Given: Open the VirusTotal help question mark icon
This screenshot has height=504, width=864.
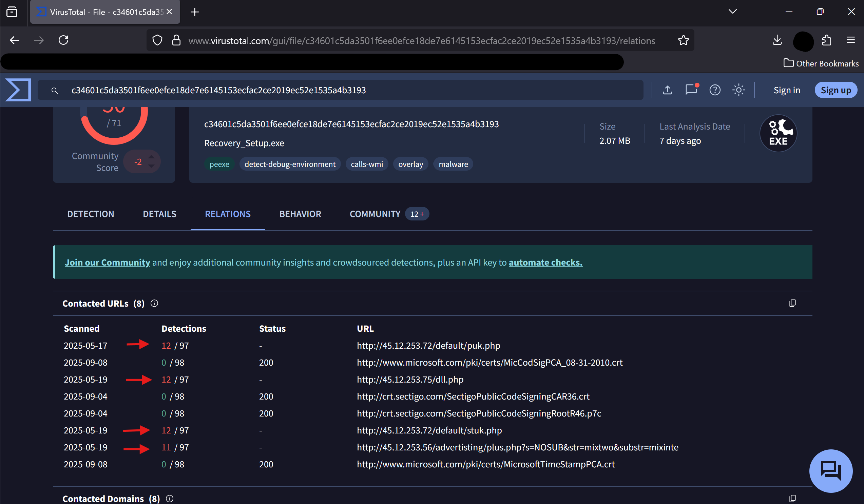Looking at the screenshot, I should [715, 90].
